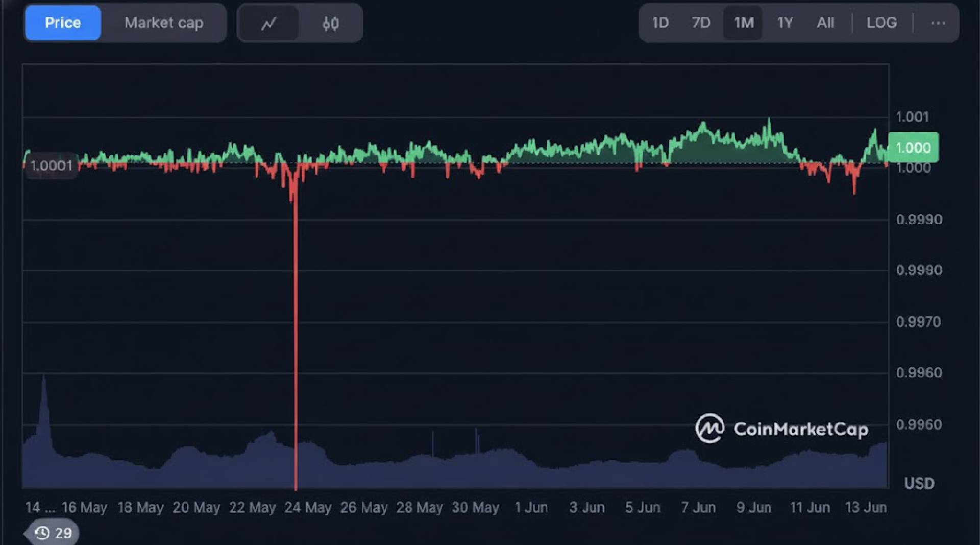This screenshot has width=980, height=545.
Task: Enable LOG scale
Action: (881, 22)
